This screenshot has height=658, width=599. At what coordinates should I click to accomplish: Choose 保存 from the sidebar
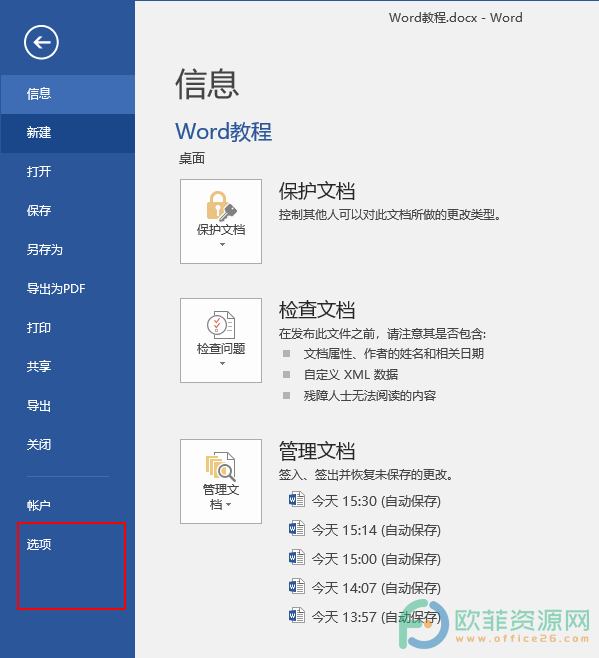[68, 211]
